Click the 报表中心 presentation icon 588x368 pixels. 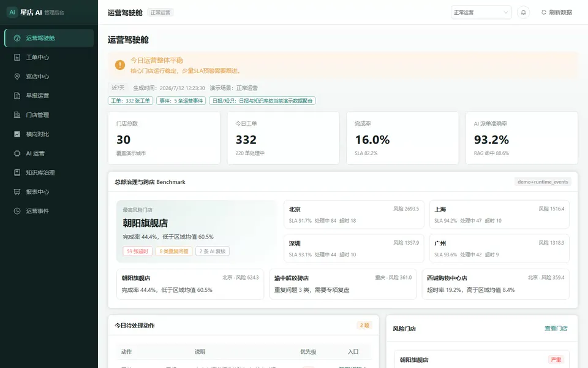click(x=17, y=191)
